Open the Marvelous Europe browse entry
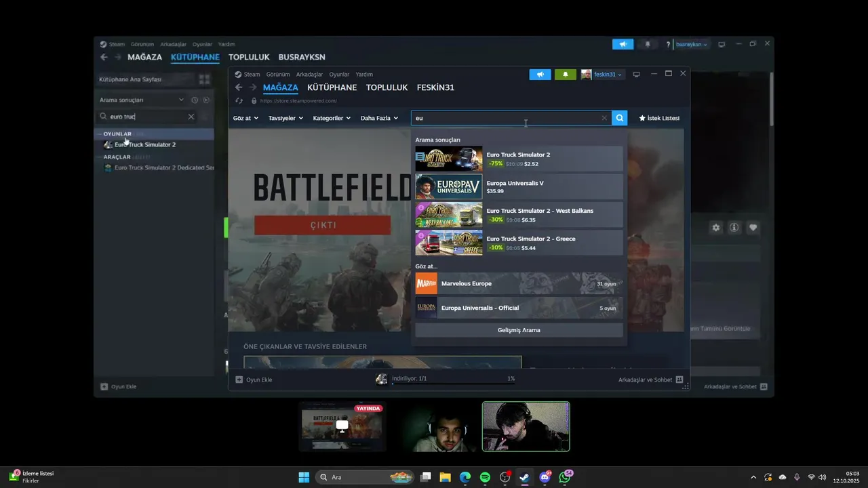Screen dimensions: 868x488 pyautogui.click(x=519, y=283)
